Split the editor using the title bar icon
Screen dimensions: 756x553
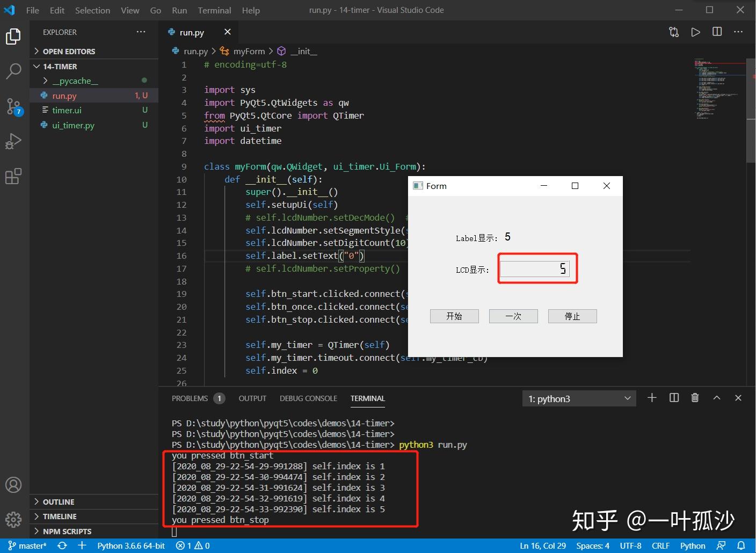[x=717, y=32]
